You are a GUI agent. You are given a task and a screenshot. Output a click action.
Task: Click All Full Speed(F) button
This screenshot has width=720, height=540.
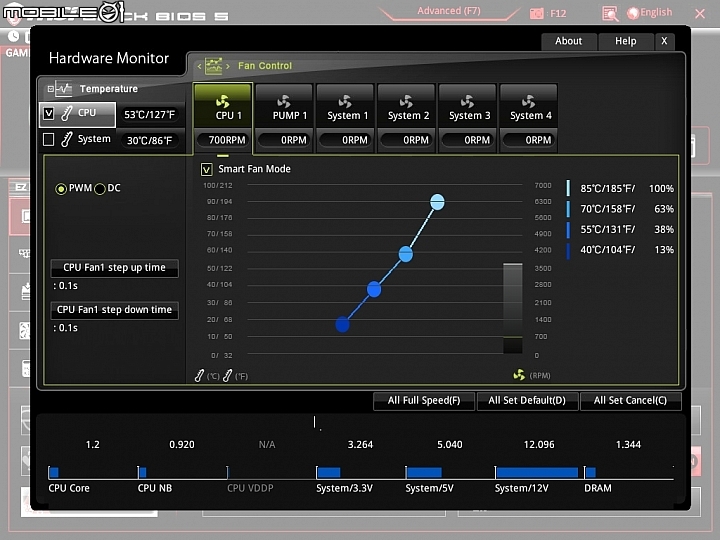424,400
